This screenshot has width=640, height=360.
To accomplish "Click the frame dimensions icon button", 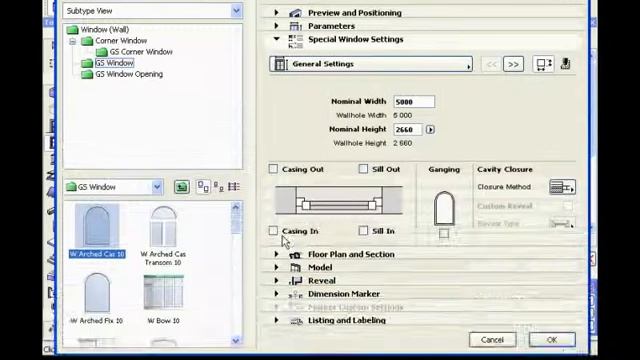I will (x=543, y=64).
